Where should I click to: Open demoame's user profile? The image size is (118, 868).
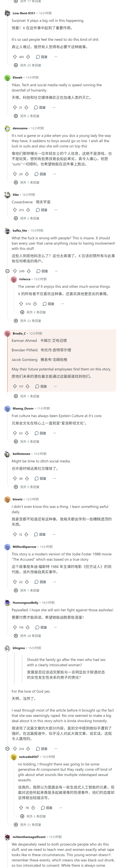pos(20,128)
